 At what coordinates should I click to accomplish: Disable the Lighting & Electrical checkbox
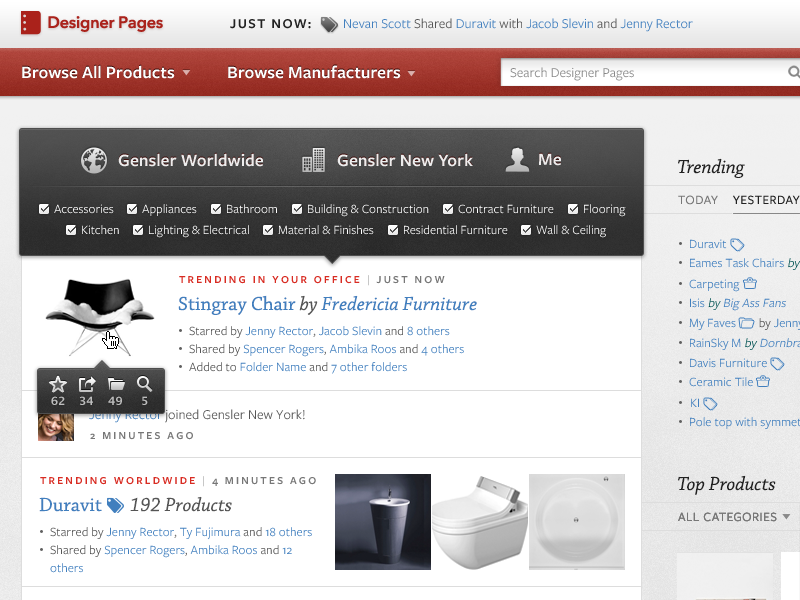tap(138, 230)
